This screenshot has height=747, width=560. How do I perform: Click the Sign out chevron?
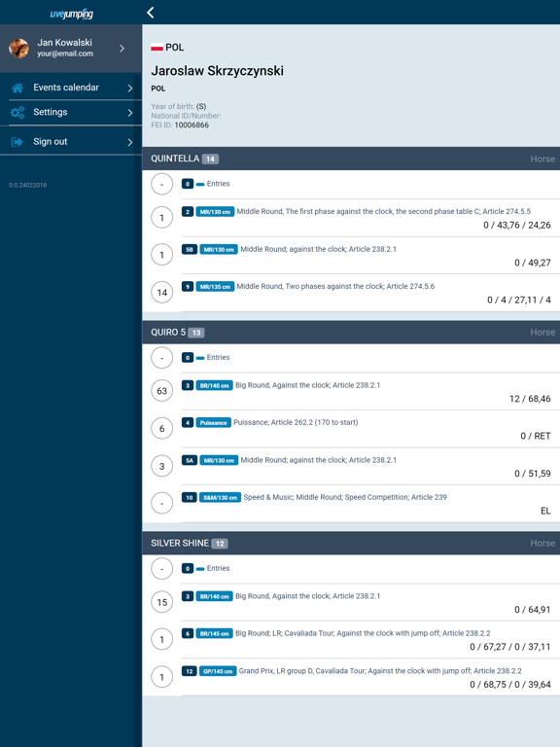point(130,142)
